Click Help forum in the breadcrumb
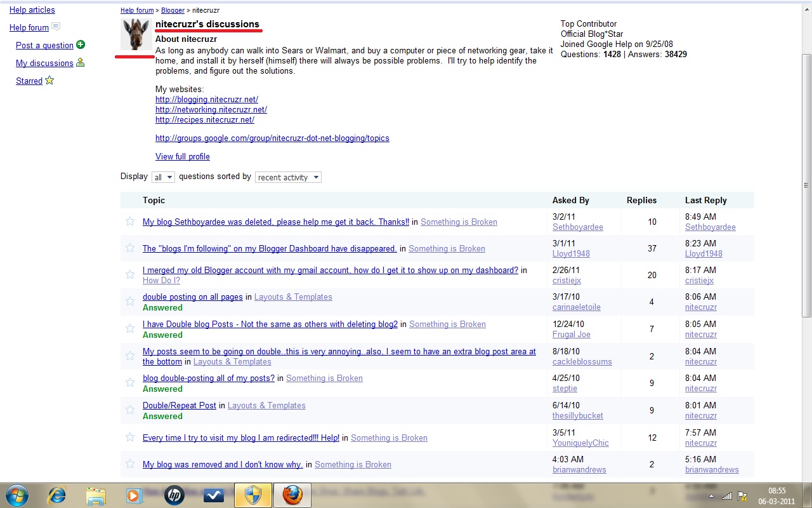 tap(137, 10)
